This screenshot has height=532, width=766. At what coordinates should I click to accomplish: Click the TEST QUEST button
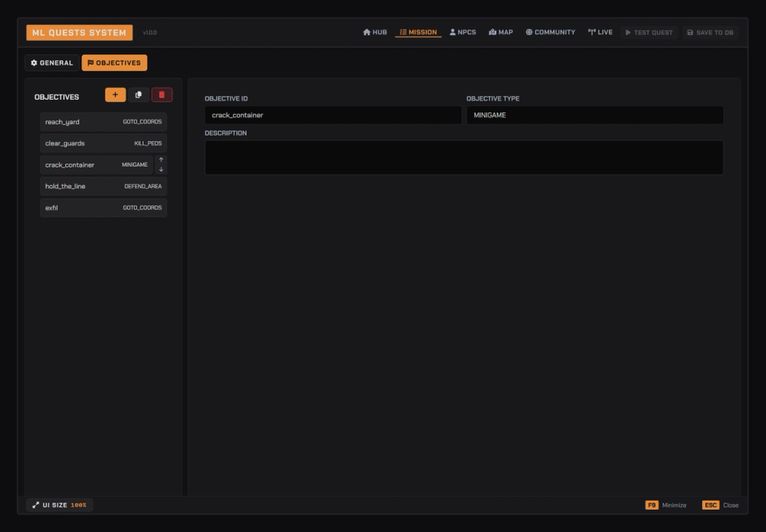point(650,32)
